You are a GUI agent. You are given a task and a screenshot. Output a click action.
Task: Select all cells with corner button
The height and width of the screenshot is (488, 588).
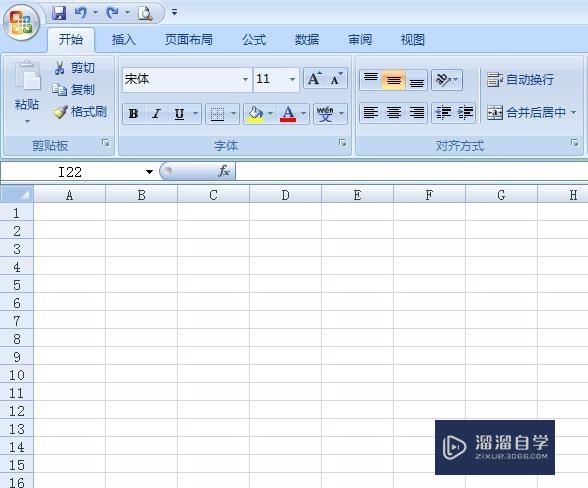coord(17,194)
